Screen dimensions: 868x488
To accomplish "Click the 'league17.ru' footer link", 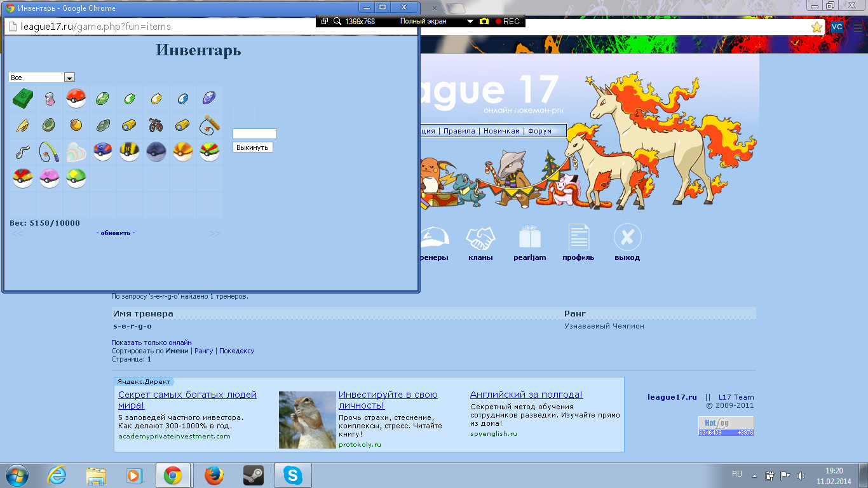I will 672,397.
